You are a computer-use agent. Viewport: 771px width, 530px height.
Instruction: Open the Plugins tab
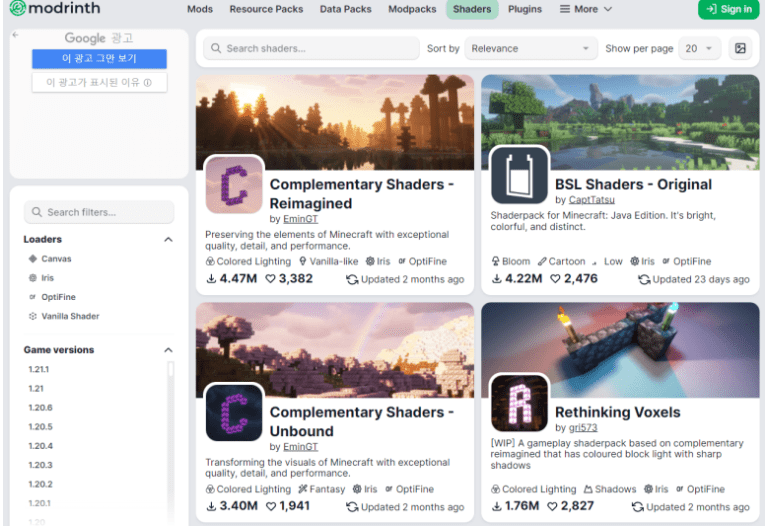pos(525,9)
